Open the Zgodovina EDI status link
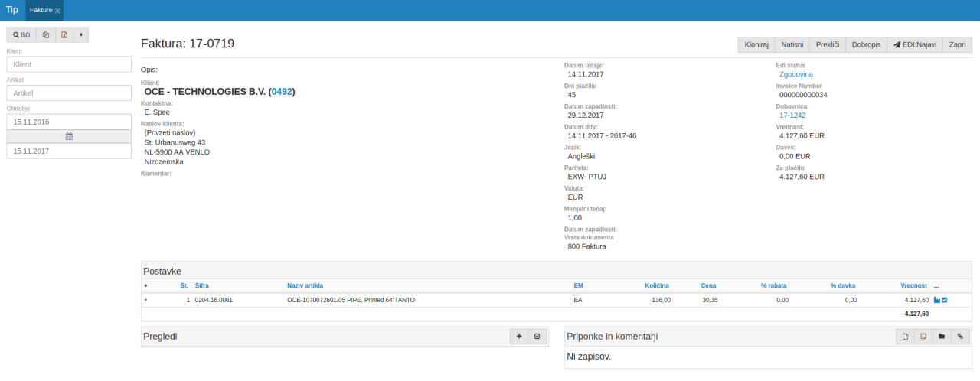 (x=796, y=74)
